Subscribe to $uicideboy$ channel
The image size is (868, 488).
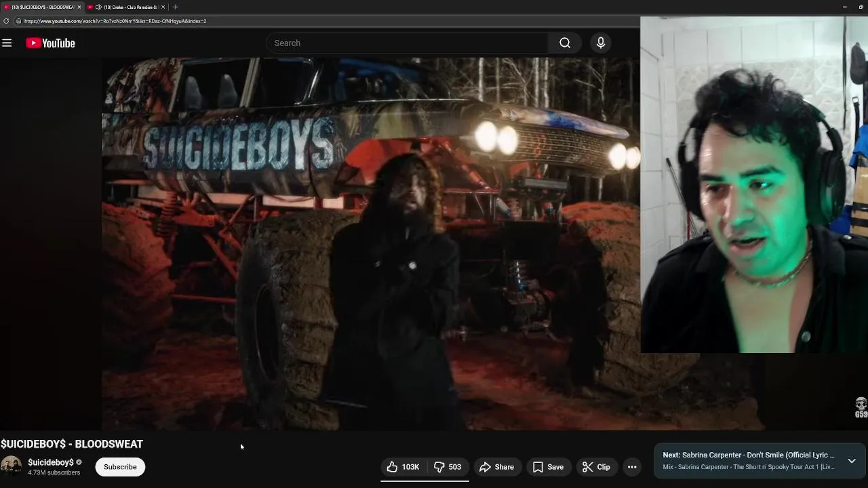click(x=120, y=467)
